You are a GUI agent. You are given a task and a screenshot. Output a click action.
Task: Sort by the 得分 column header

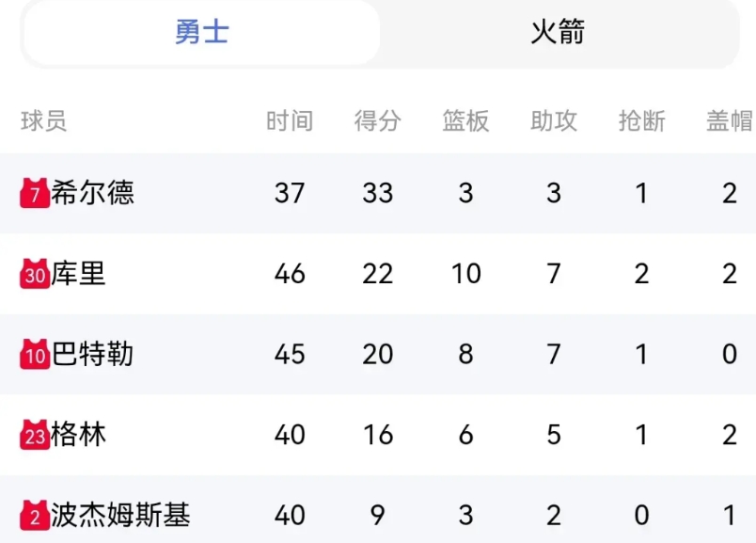377,120
